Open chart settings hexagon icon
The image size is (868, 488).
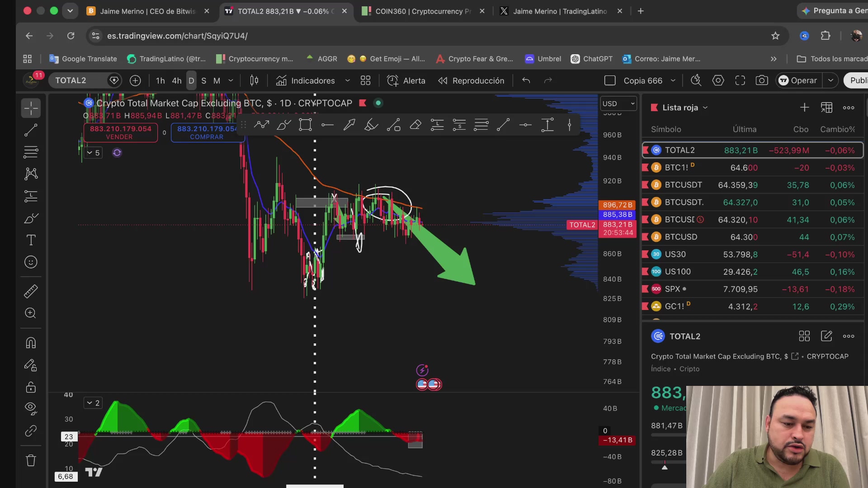[x=718, y=80]
